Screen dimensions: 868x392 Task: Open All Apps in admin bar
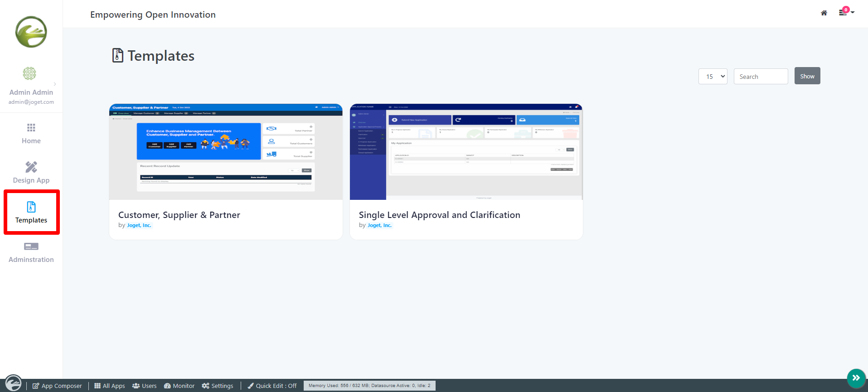click(110, 386)
